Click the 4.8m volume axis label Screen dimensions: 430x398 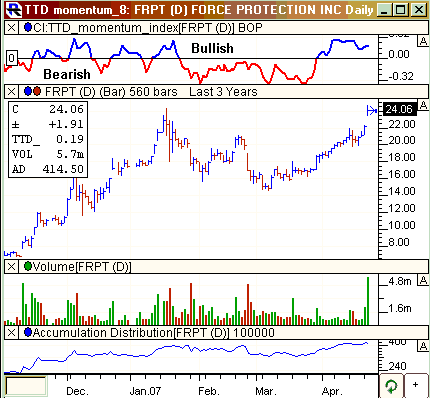click(400, 281)
